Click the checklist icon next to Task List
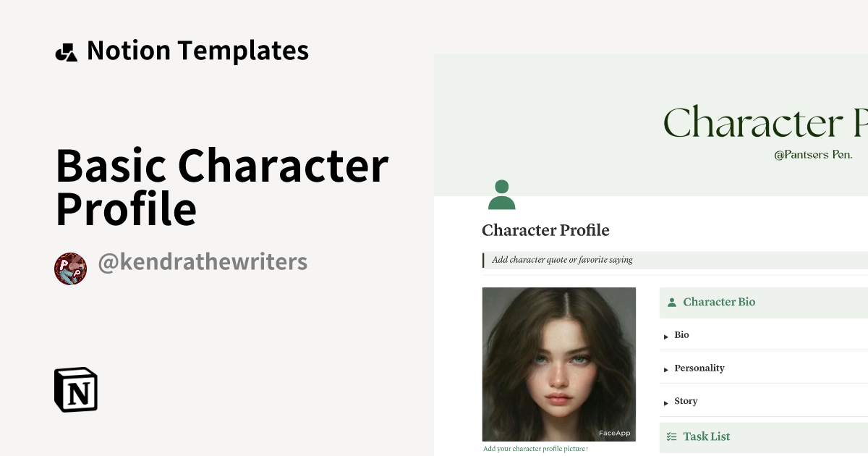Viewport: 868px width, 456px height. point(672,436)
